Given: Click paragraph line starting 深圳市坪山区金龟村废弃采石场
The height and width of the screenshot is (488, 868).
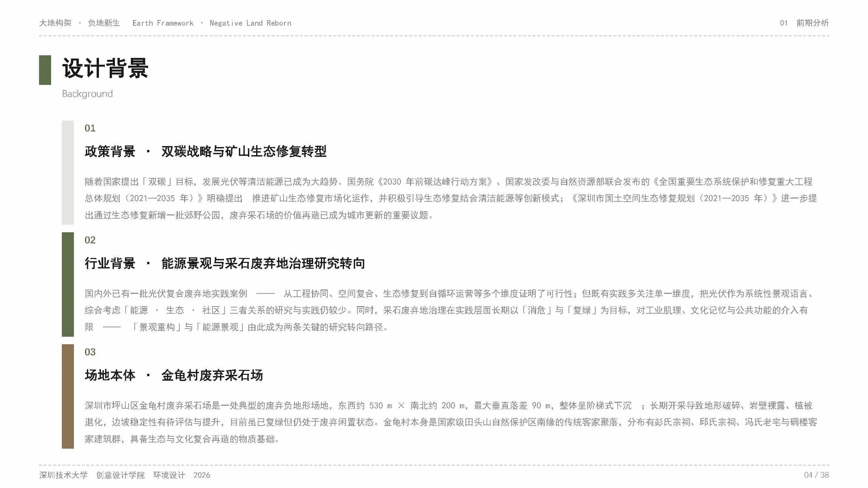Looking at the screenshot, I should [449, 405].
